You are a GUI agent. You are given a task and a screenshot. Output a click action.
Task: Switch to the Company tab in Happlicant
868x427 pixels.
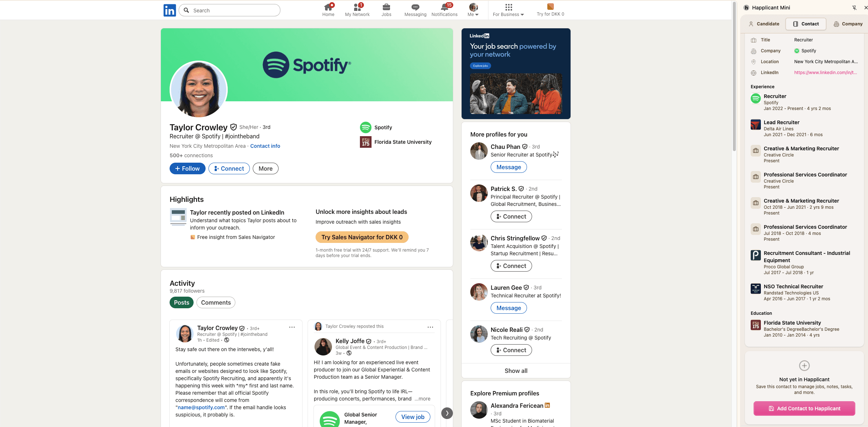coord(848,24)
